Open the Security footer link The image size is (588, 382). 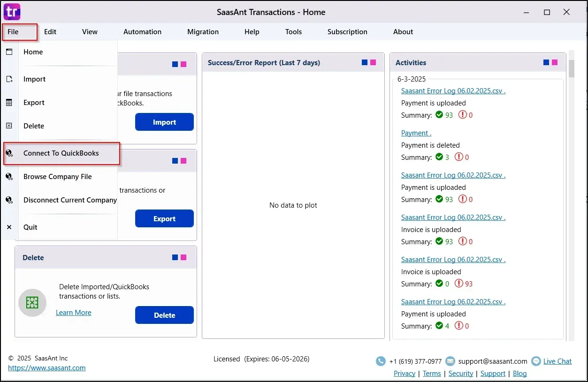click(461, 374)
